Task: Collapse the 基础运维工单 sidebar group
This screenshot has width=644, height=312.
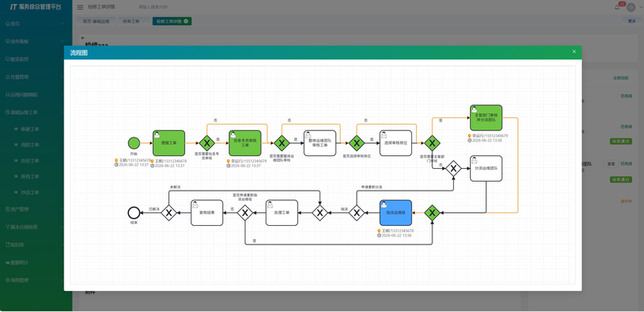Action: pyautogui.click(x=35, y=112)
